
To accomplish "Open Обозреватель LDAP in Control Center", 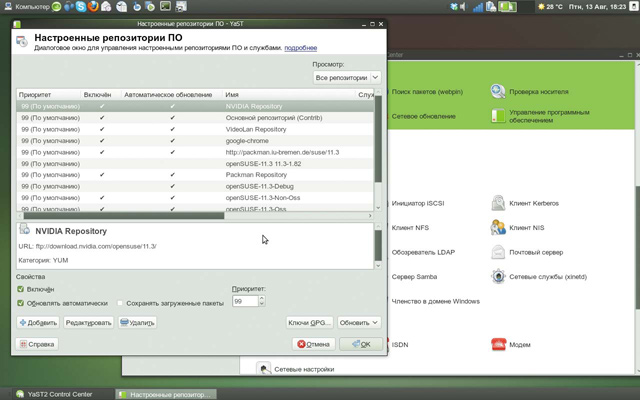I will (423, 252).
